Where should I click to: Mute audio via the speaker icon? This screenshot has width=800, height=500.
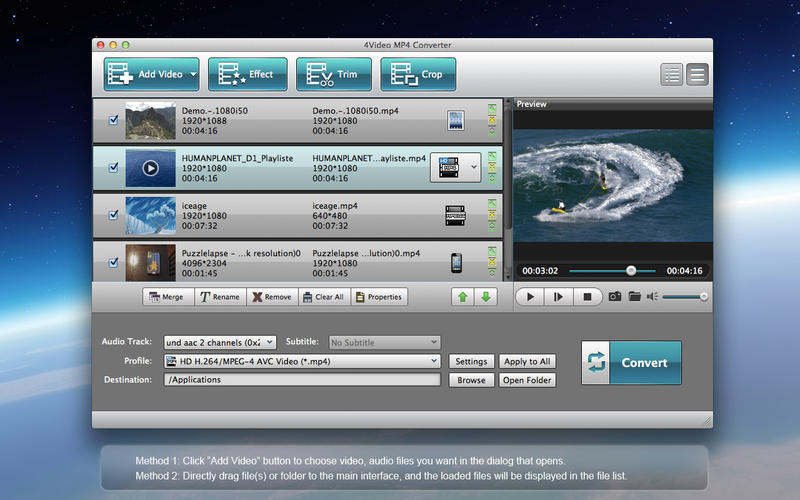point(652,296)
